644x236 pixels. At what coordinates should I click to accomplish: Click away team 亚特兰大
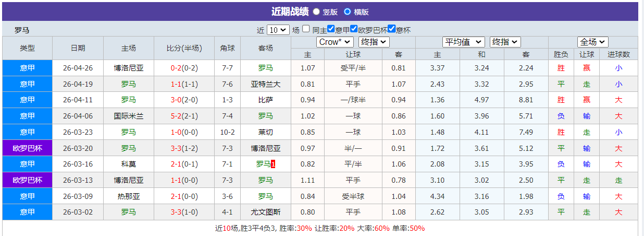click(x=265, y=84)
